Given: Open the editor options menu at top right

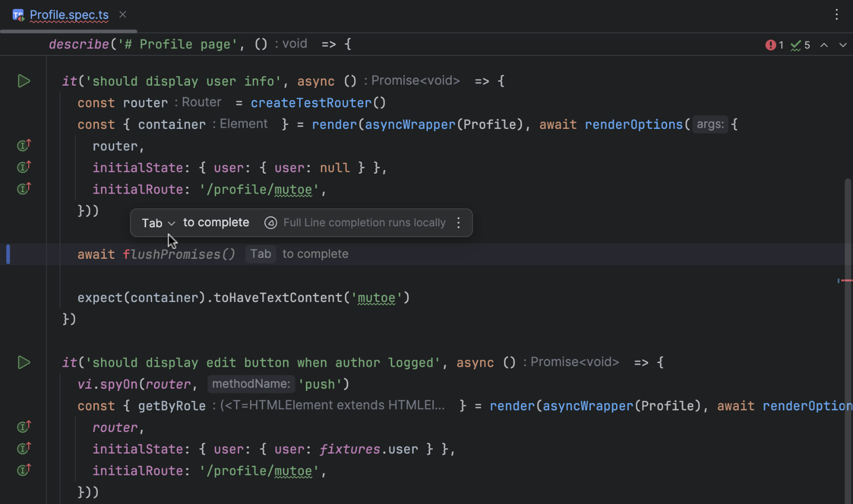Looking at the screenshot, I should 836,15.
